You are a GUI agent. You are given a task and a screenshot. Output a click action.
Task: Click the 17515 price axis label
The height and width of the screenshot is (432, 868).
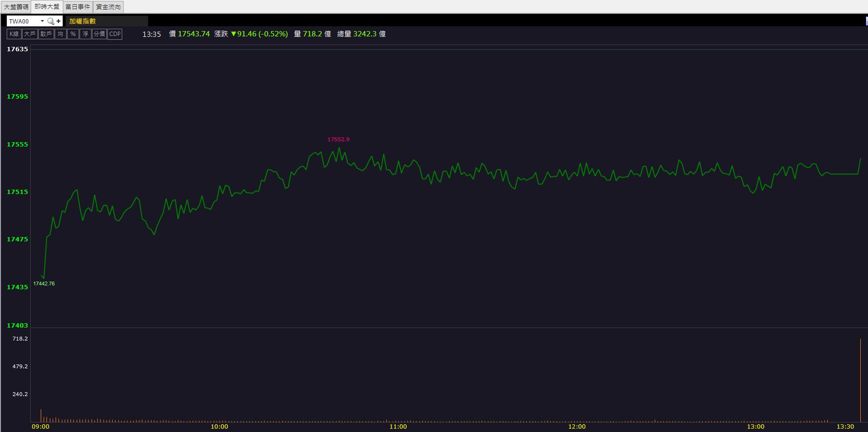[17, 192]
